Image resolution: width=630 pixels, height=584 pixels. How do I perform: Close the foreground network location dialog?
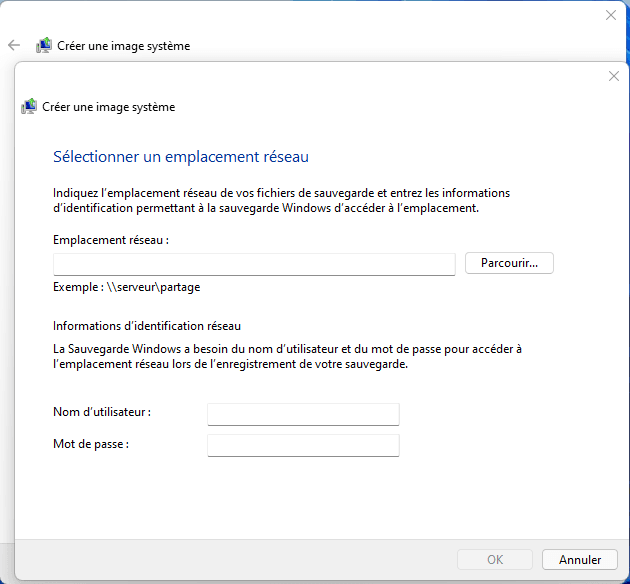(614, 76)
